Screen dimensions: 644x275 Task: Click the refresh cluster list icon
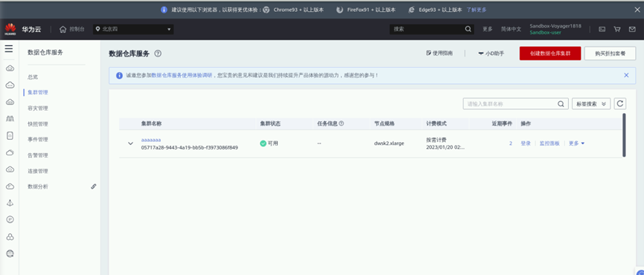pos(620,104)
